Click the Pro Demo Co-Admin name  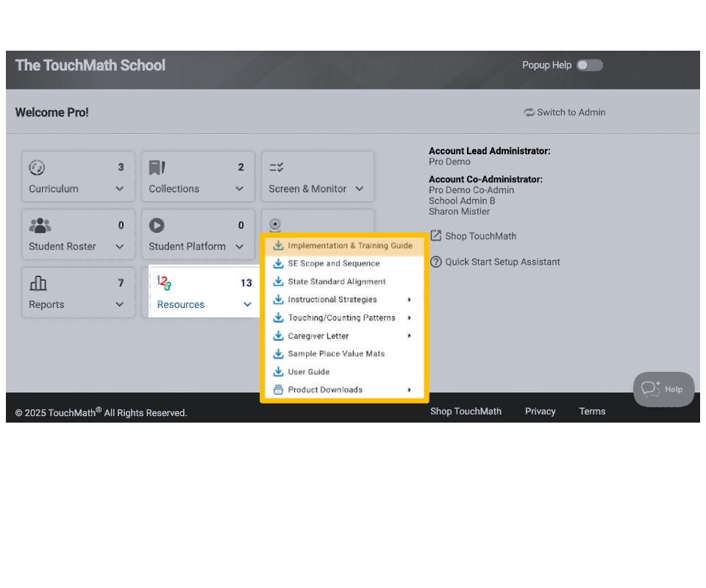tap(471, 190)
